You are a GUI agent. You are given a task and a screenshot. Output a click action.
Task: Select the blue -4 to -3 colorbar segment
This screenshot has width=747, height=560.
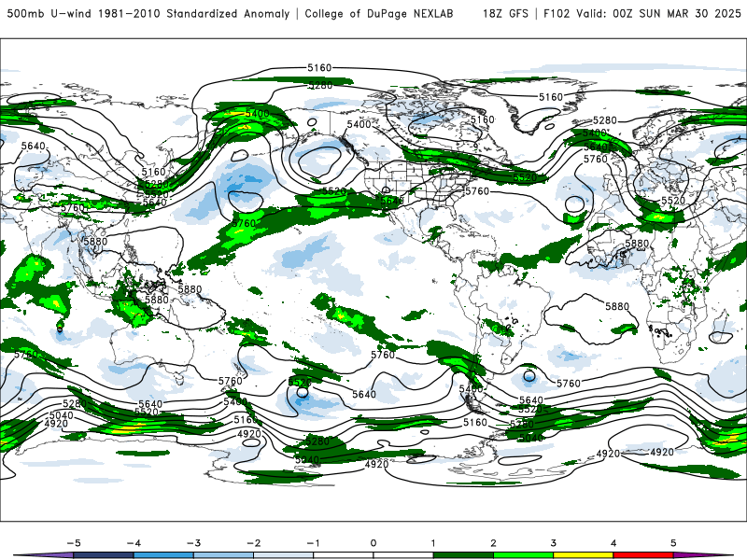pos(163,555)
